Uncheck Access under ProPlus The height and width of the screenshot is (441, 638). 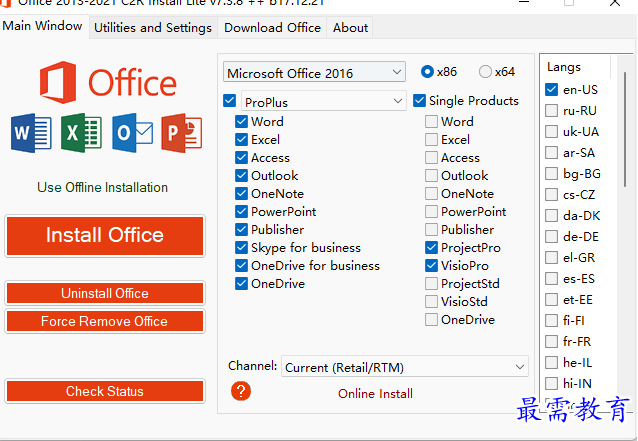point(241,157)
